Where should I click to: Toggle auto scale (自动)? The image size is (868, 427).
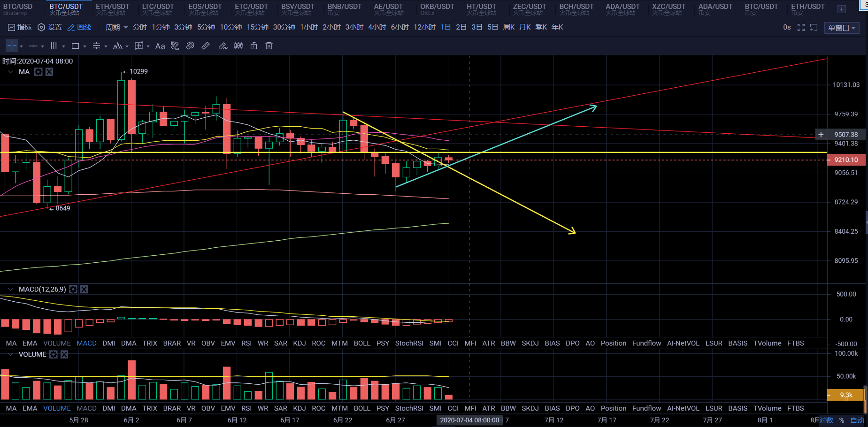tap(857, 420)
